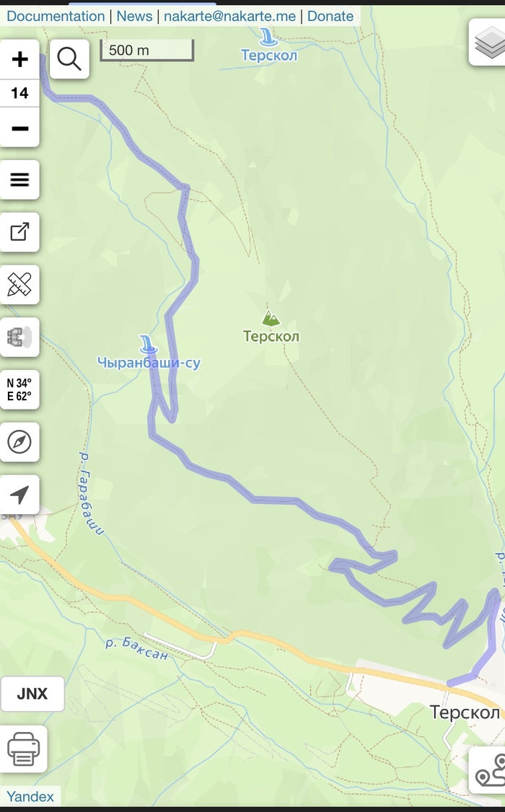
Task: Open the binoculars panorama view tool
Action: (x=19, y=337)
